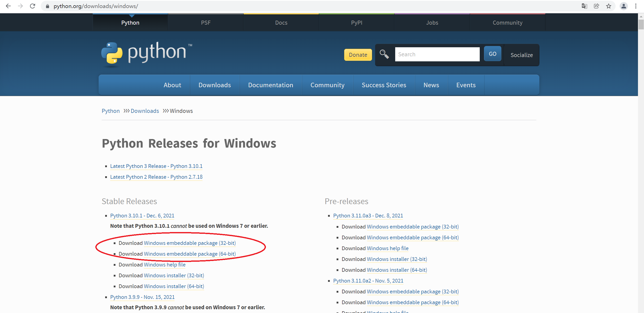This screenshot has height=313, width=644.
Task: Click the translate page icon
Action: point(584,6)
